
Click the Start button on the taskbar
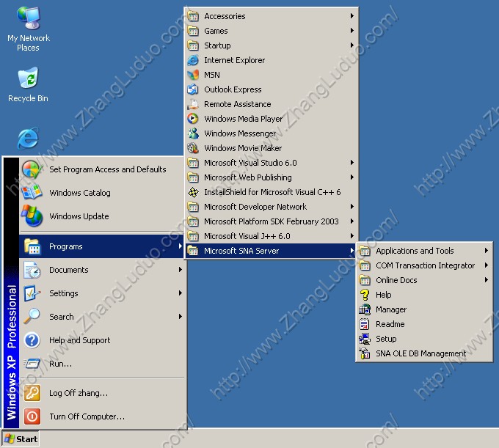21,439
